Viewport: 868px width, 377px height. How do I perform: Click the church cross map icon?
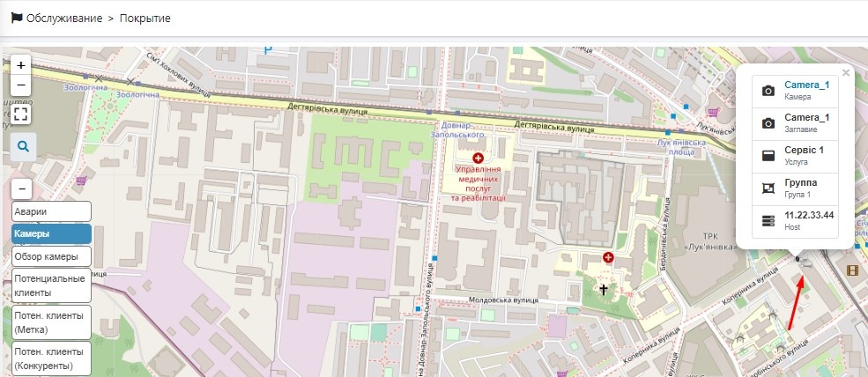604,288
